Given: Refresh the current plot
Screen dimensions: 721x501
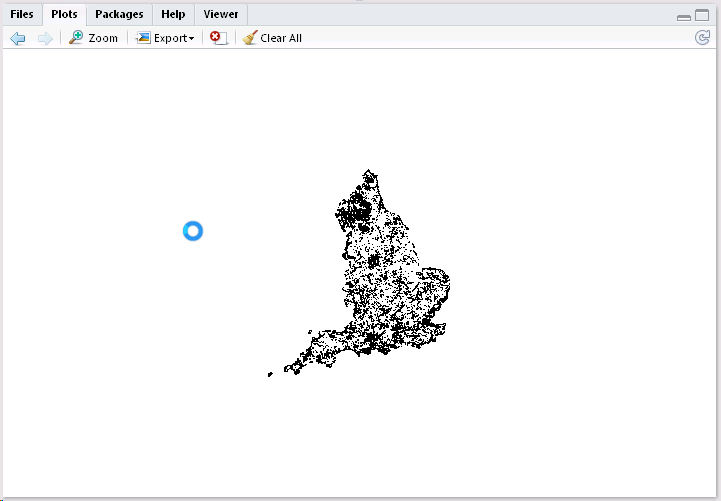Looking at the screenshot, I should tap(702, 38).
